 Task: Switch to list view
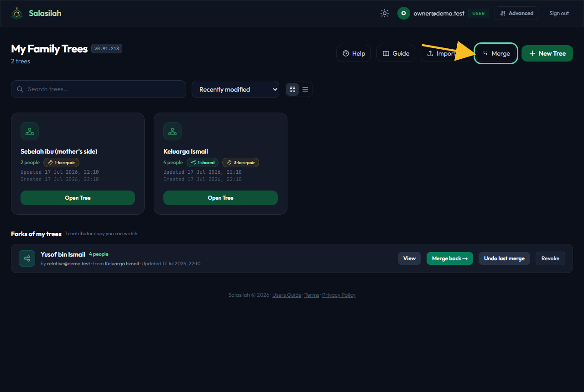pos(305,89)
